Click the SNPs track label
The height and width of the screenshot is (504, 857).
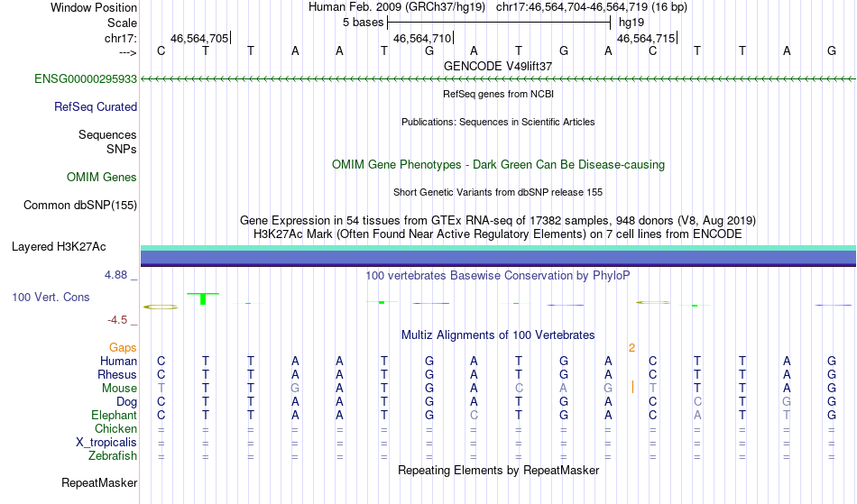[122, 149]
